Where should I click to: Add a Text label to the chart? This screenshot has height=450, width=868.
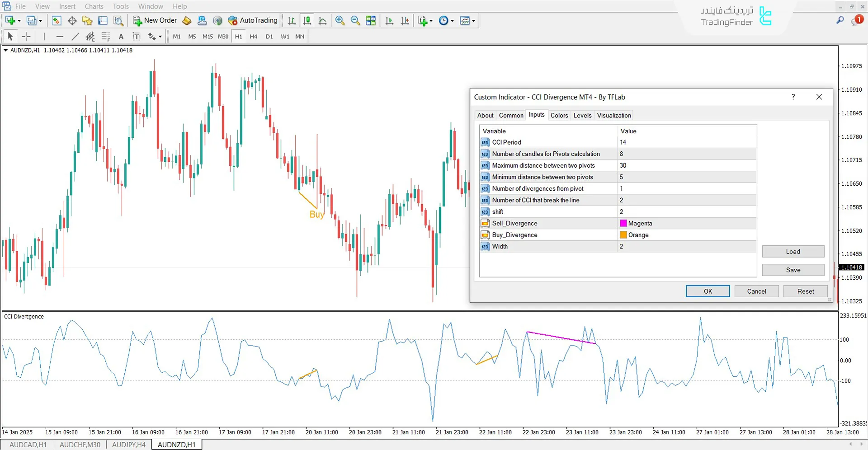121,36
